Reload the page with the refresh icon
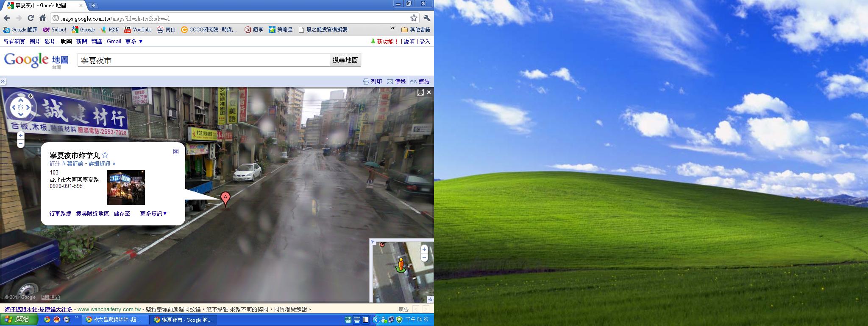This screenshot has width=868, height=326. [31, 18]
